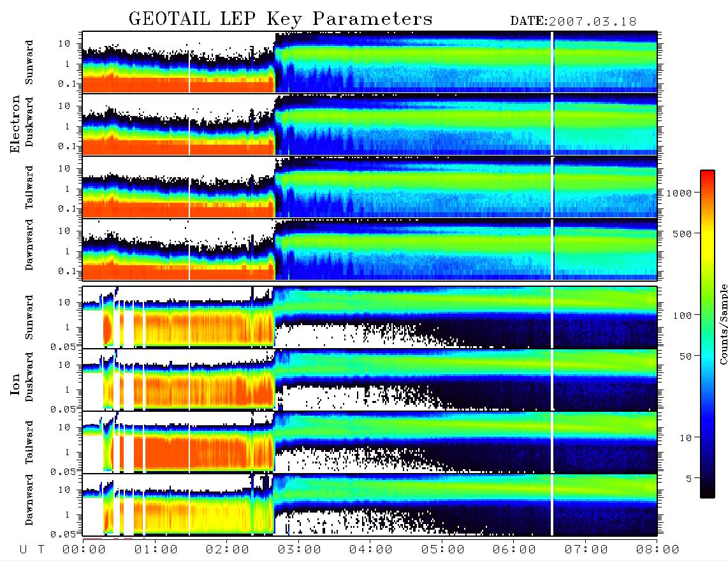728x561 pixels.
Task: Click the "500" colorbar tick label
Action: point(683,234)
